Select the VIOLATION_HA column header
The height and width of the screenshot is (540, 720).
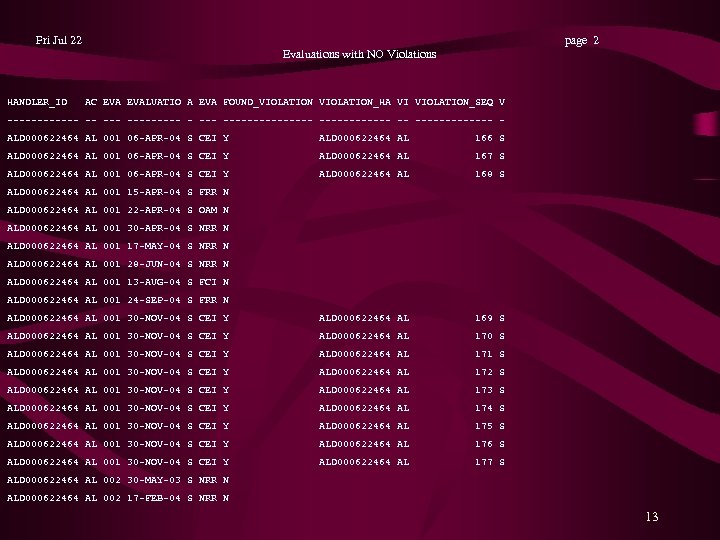click(354, 102)
